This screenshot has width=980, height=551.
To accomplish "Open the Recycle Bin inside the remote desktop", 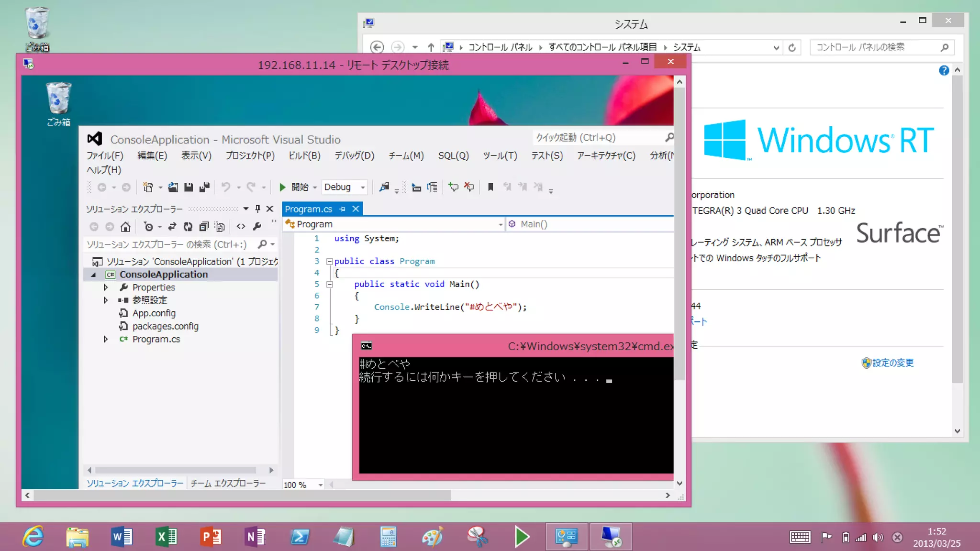I will 58,104.
